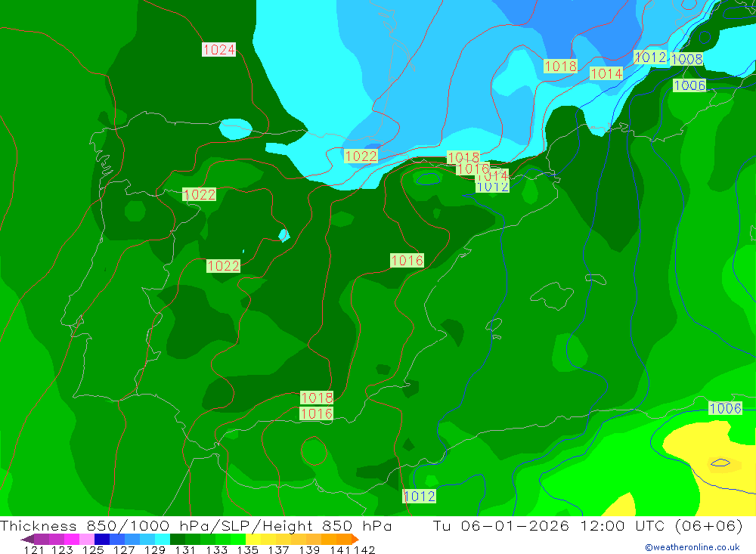
Task: Select the dark purple legend swatch above 121
Action: tap(42, 539)
